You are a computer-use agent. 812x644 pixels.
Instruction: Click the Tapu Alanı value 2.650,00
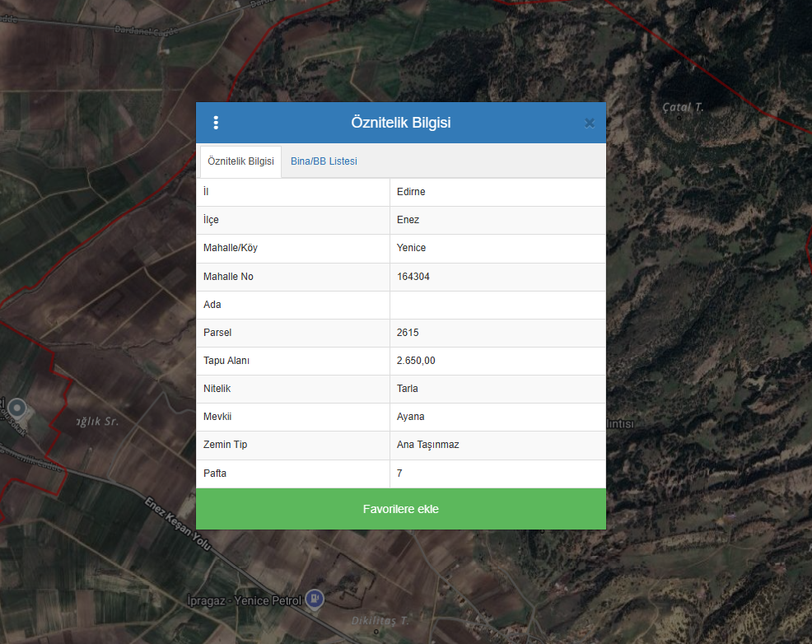coord(416,361)
